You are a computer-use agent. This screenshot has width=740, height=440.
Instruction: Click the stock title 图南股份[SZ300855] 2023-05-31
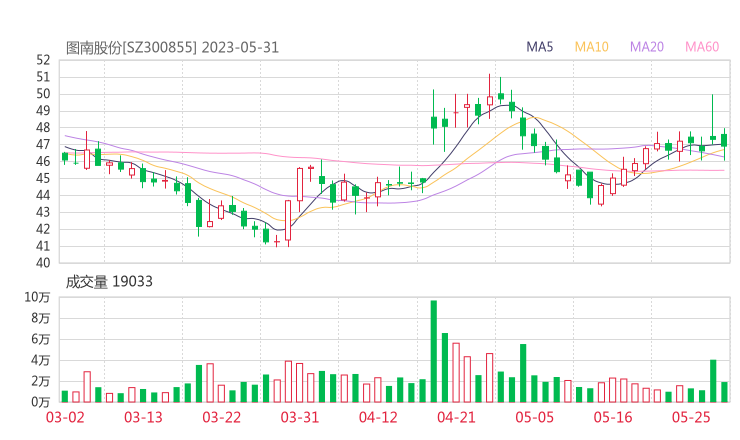pyautogui.click(x=172, y=48)
